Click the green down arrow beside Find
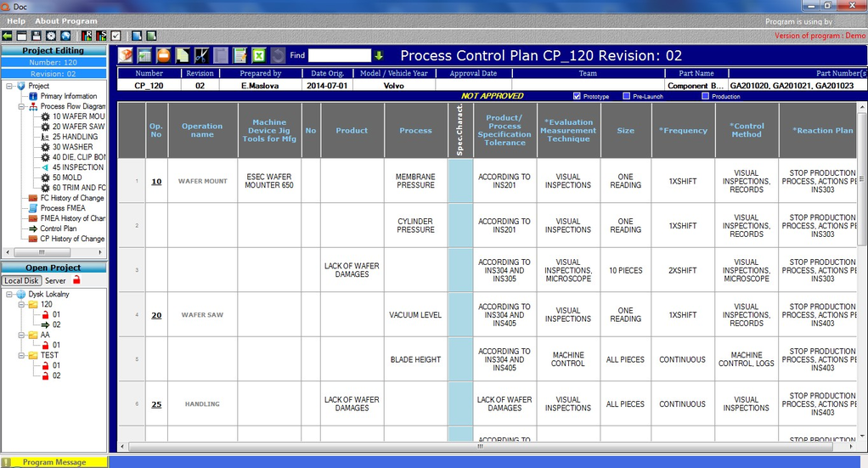868x468 pixels. pos(379,55)
